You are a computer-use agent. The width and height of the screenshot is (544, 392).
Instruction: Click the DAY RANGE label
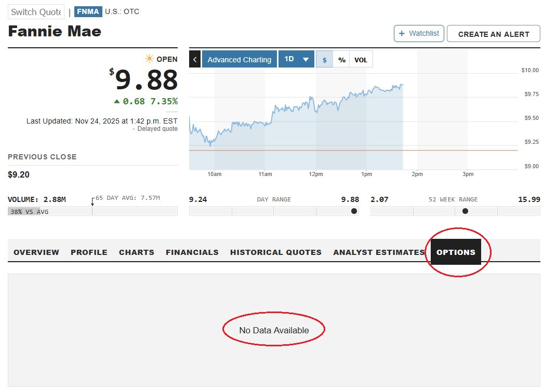coord(274,200)
